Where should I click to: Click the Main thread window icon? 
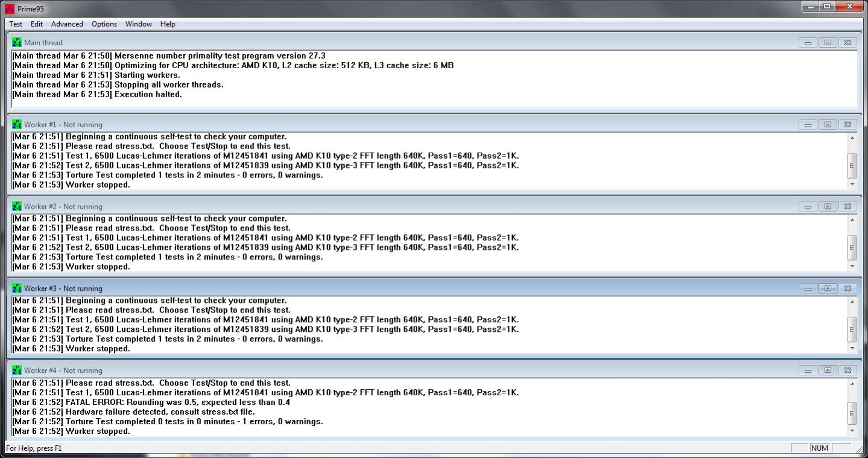click(x=16, y=42)
